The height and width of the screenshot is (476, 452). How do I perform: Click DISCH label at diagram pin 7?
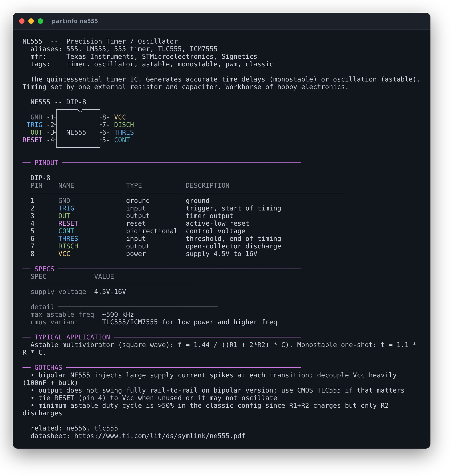pos(124,125)
